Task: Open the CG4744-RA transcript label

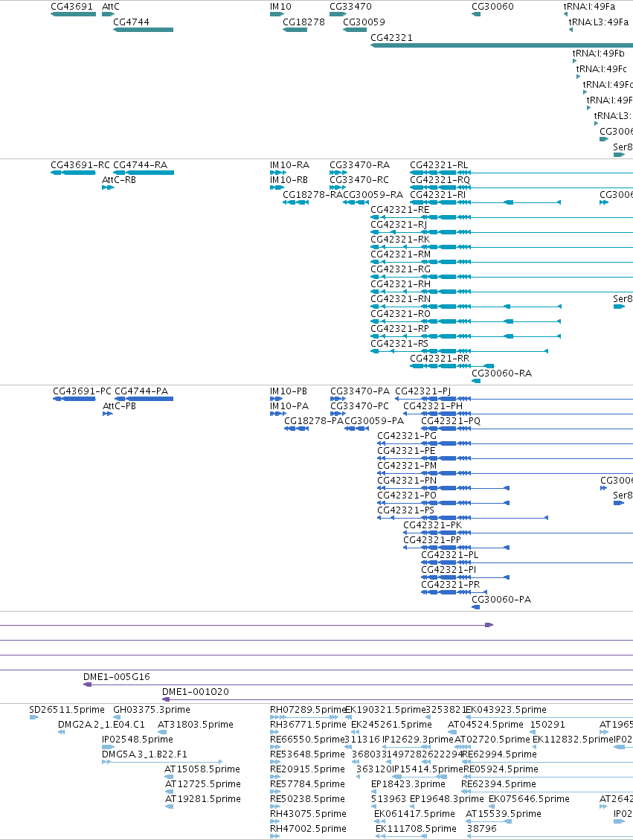Action: (x=141, y=165)
